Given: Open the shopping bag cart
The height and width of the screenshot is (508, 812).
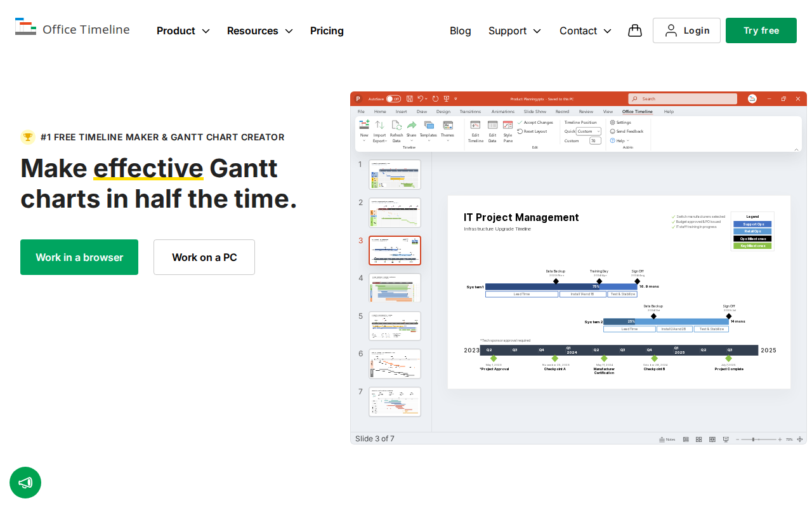Looking at the screenshot, I should 635,30.
